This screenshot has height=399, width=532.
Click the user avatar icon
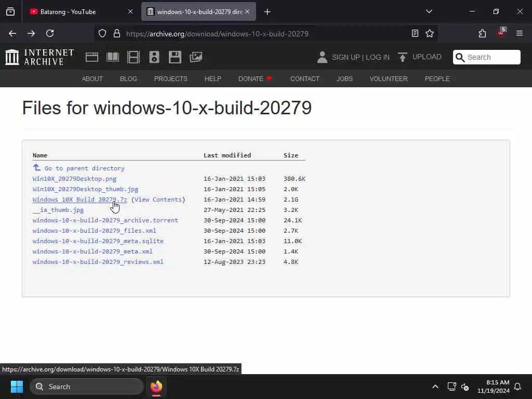pyautogui.click(x=322, y=57)
